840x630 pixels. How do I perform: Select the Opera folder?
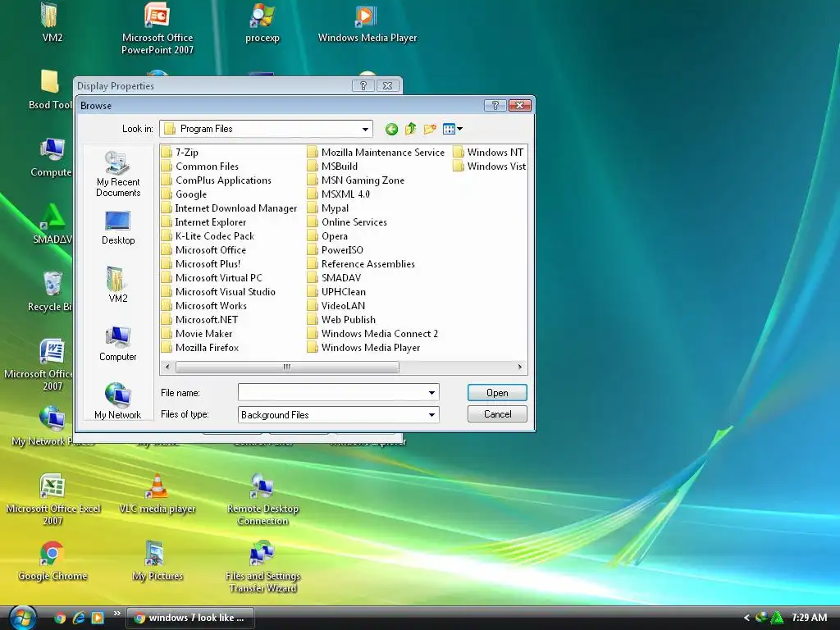tap(328, 235)
